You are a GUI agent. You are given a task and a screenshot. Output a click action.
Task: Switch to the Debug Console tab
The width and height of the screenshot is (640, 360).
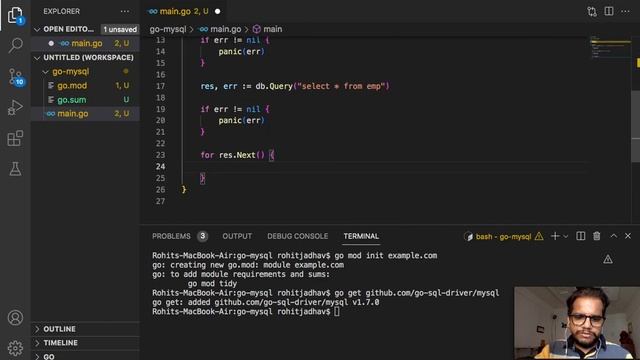click(298, 236)
